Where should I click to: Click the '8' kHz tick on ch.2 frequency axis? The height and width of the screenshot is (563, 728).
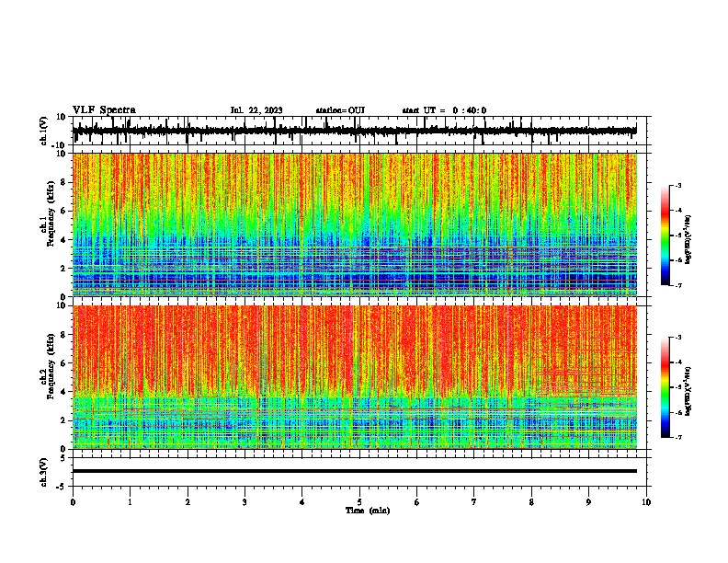point(63,335)
